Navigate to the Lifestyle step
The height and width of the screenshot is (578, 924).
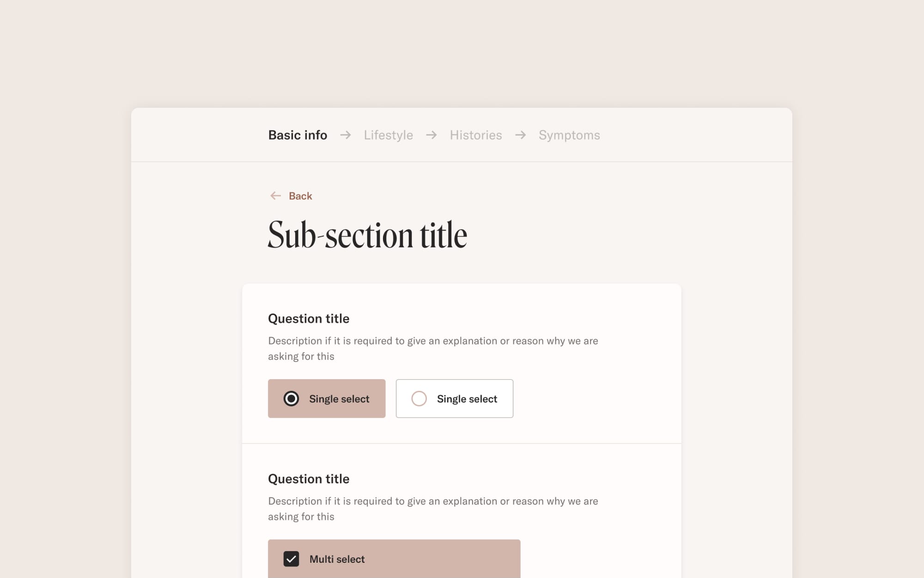[x=389, y=135]
